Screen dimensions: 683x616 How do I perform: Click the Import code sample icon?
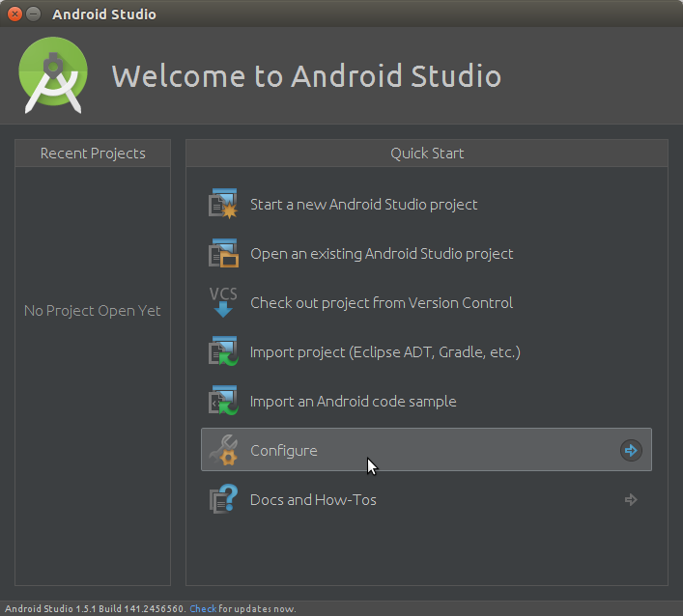tap(223, 401)
